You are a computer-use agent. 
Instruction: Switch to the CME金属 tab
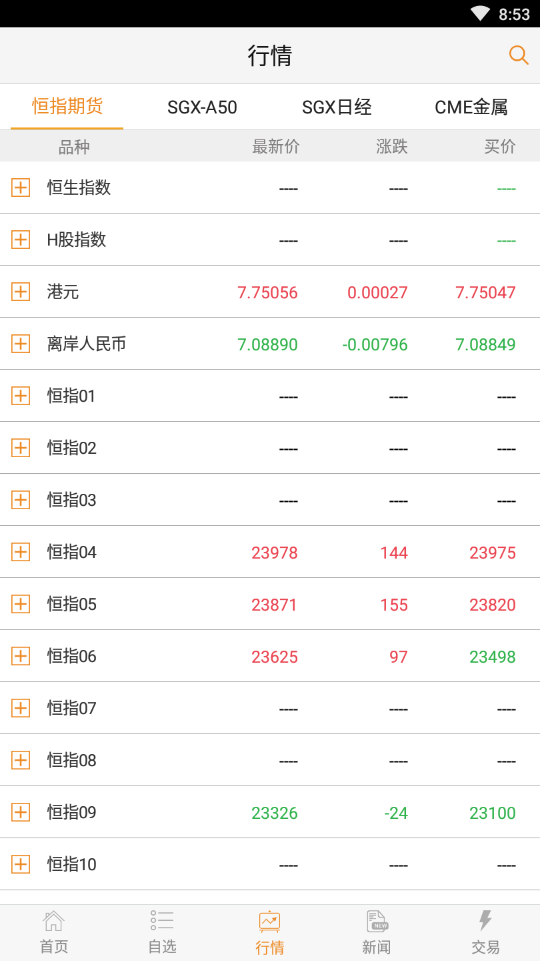pos(471,107)
